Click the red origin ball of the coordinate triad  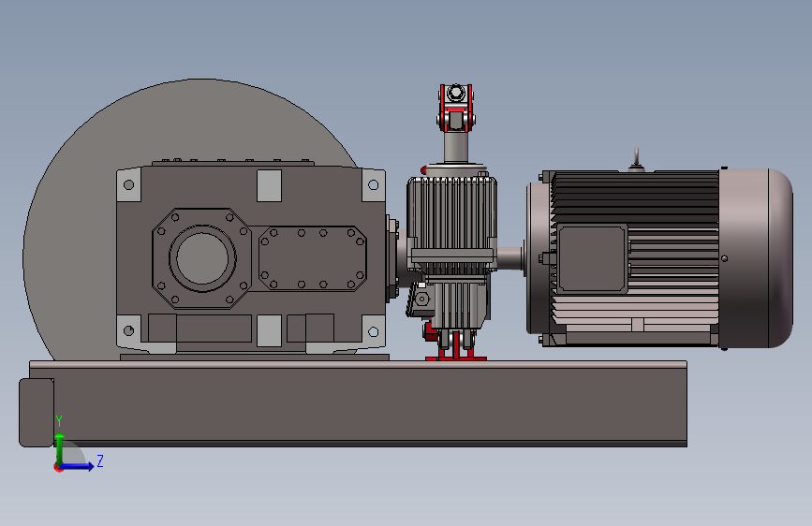tap(58, 467)
